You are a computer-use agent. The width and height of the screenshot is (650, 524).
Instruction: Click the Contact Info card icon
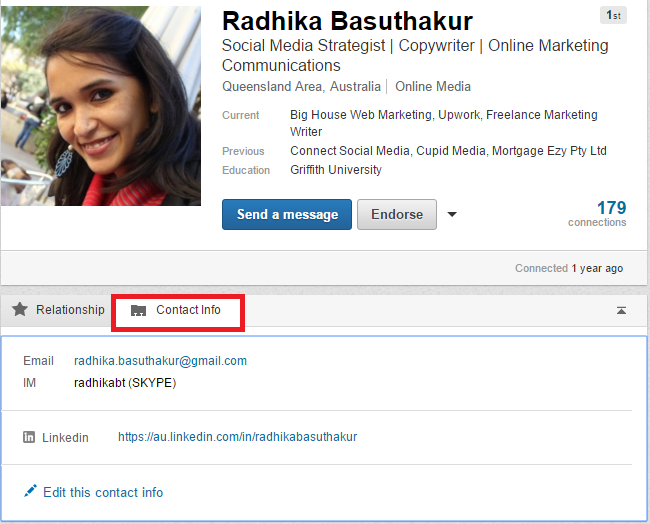138,311
